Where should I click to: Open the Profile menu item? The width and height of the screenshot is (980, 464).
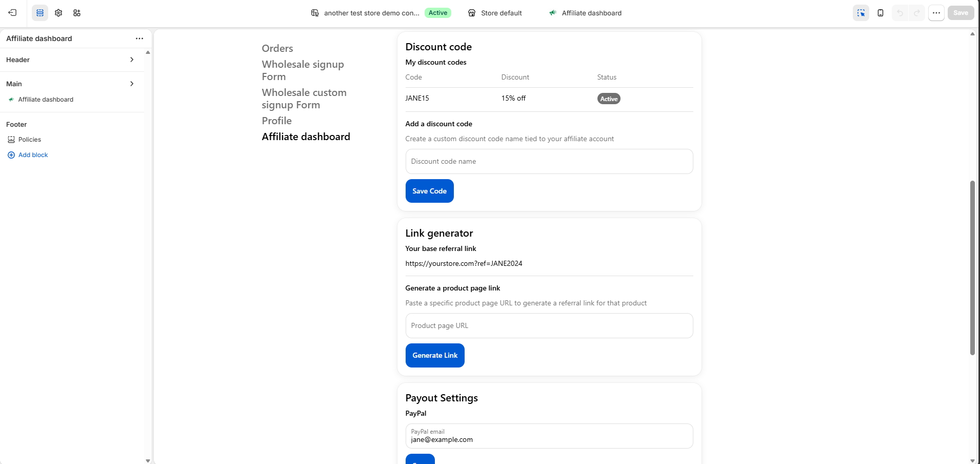tap(277, 121)
